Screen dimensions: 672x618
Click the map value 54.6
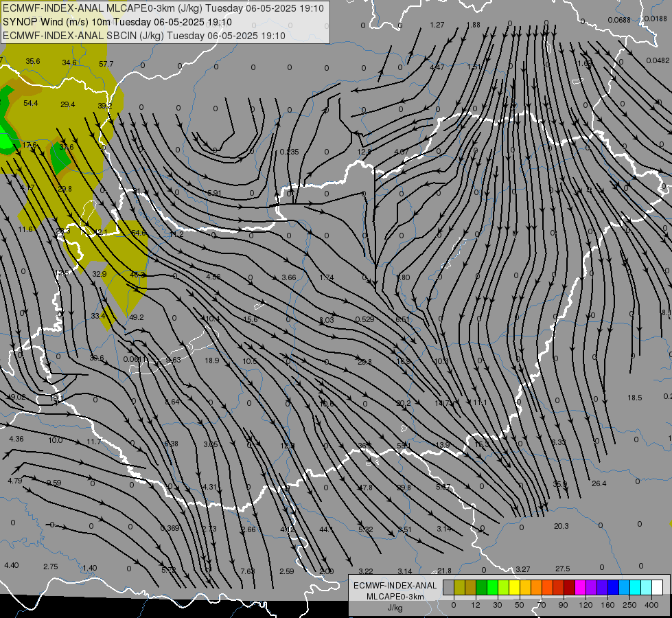point(139,233)
